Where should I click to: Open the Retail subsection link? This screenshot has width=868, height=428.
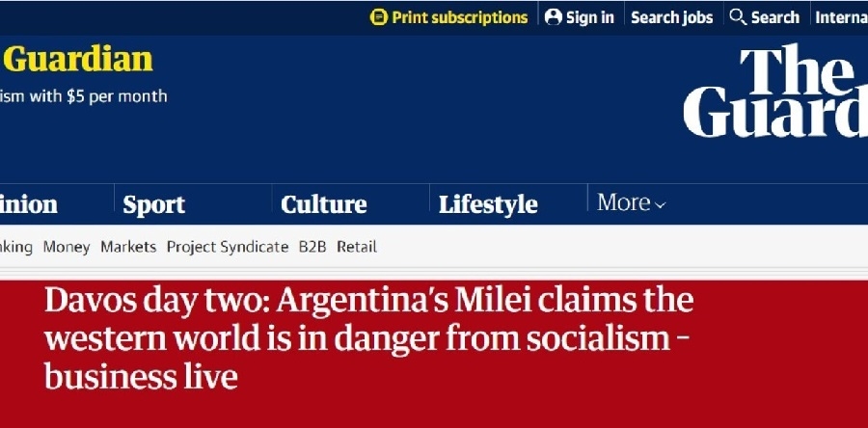357,247
